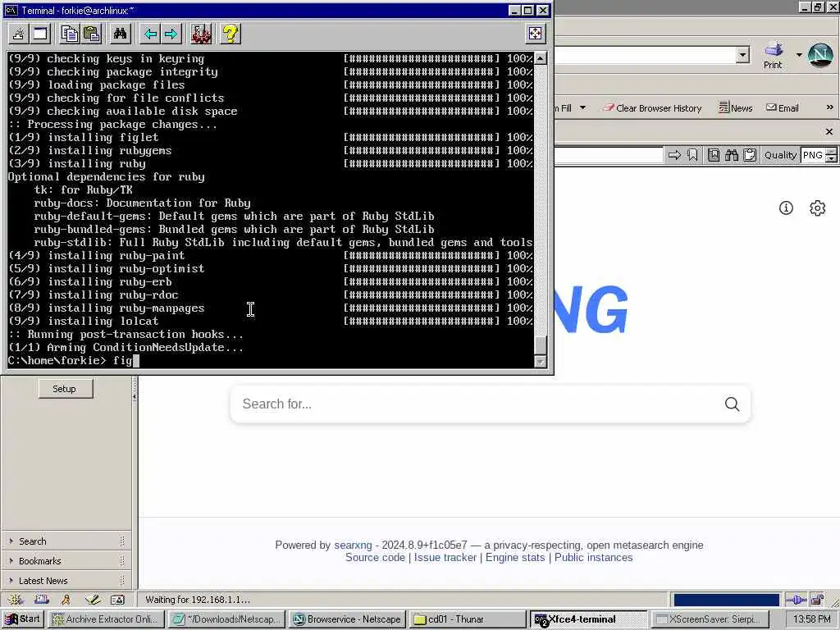Click the Browservice find binoculars icon
Viewport: 840px width, 630px height.
[732, 155]
